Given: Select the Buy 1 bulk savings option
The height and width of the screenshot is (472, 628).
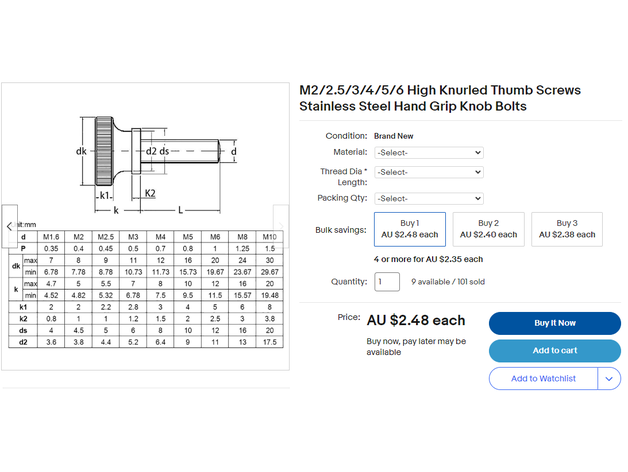Looking at the screenshot, I should click(x=409, y=229).
